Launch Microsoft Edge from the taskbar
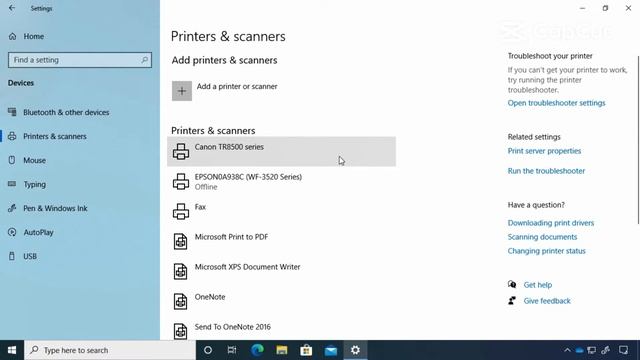This screenshot has height=360, width=640. 257,350
